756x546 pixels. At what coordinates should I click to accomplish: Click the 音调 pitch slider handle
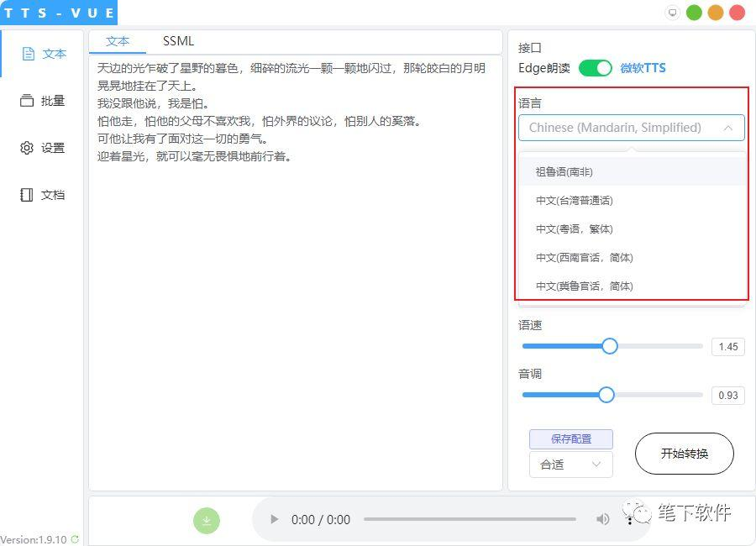tap(606, 395)
